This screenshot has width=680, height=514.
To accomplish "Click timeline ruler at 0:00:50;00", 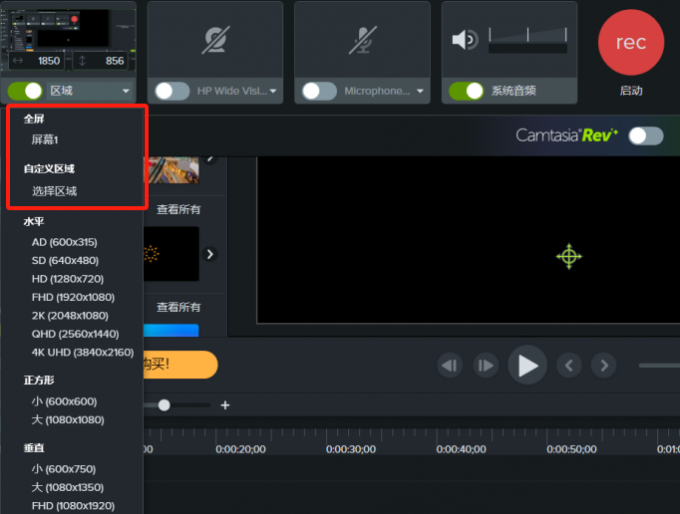I will (x=572, y=449).
